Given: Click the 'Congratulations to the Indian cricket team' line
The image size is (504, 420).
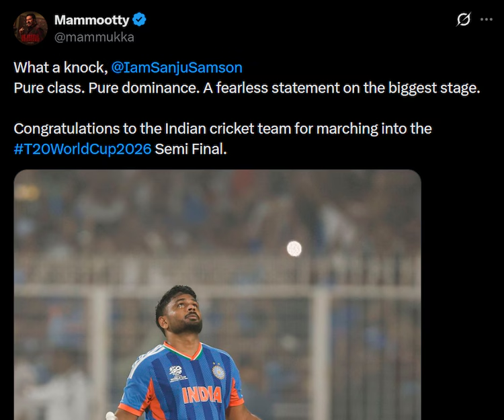Looking at the screenshot, I should [222, 128].
